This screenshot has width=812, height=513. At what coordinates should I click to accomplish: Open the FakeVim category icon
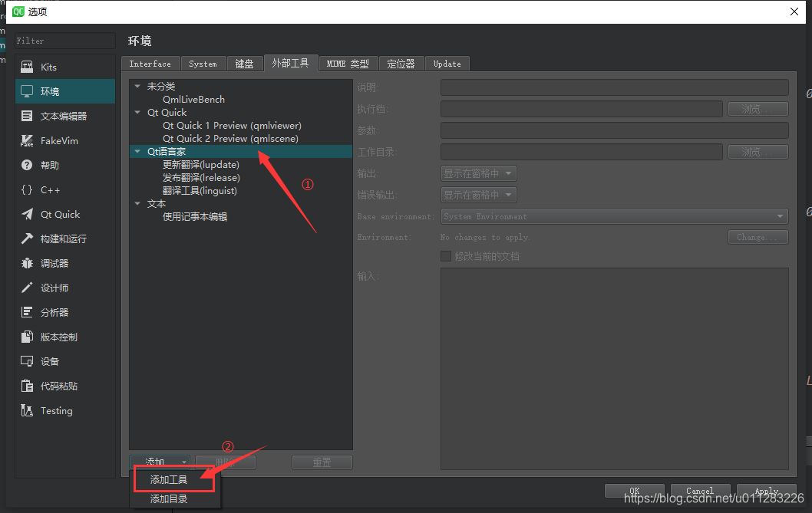click(x=27, y=140)
